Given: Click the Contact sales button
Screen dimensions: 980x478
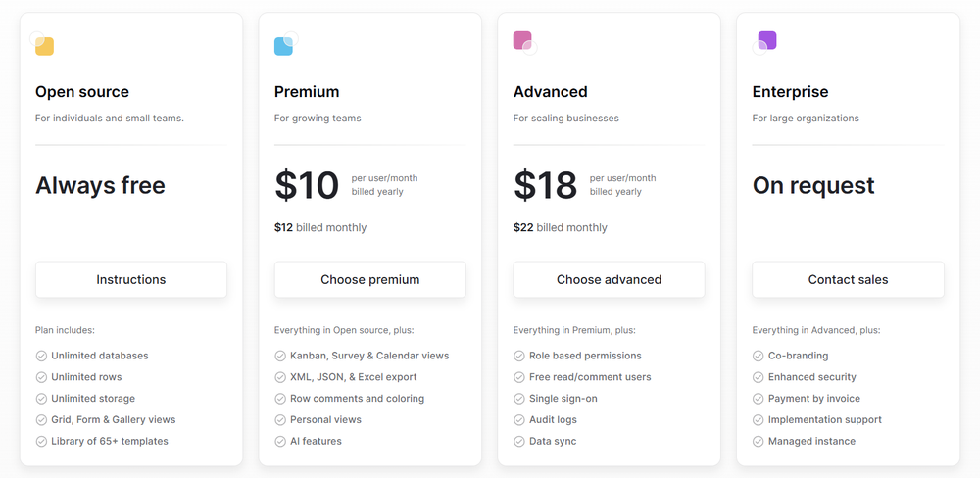Looking at the screenshot, I should tap(848, 279).
